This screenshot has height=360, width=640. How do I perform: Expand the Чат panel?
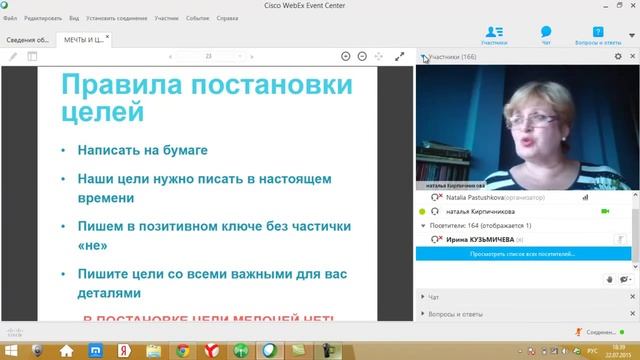click(422, 297)
